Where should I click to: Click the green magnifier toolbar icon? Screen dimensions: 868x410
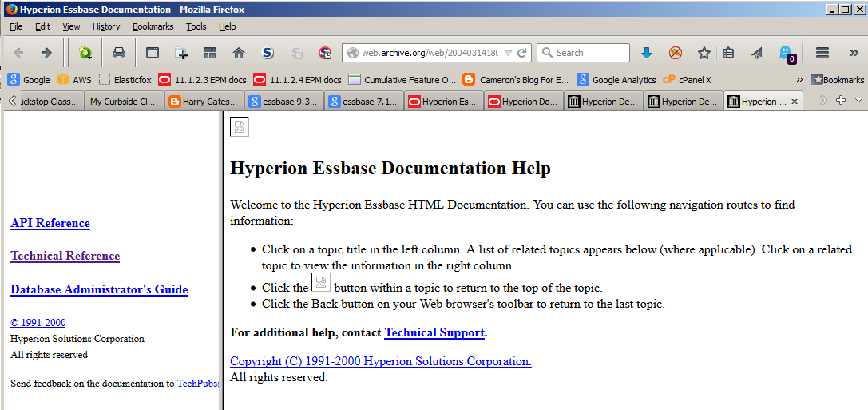[85, 53]
